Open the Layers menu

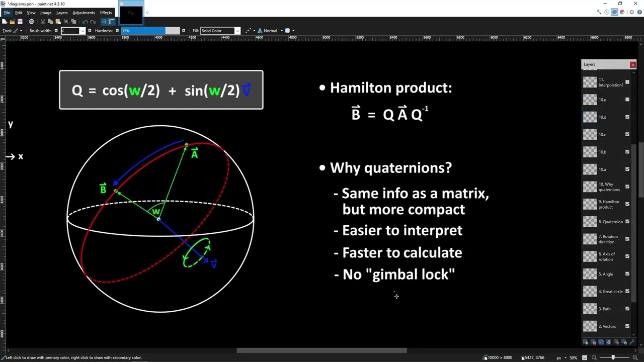[x=62, y=13]
